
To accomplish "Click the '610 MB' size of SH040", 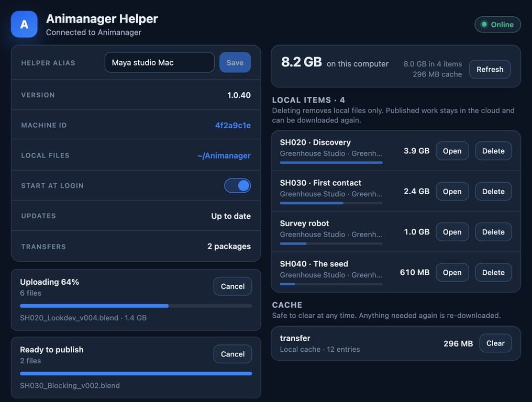I will [414, 272].
